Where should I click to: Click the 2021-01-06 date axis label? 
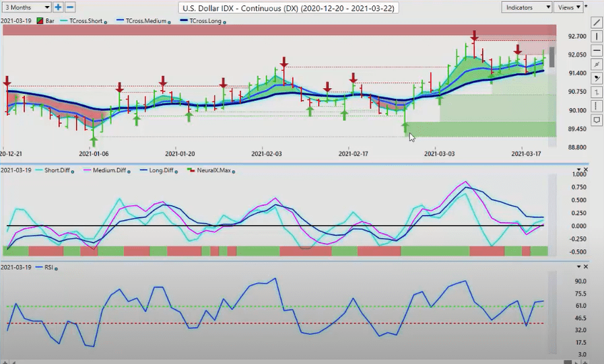[x=94, y=153]
